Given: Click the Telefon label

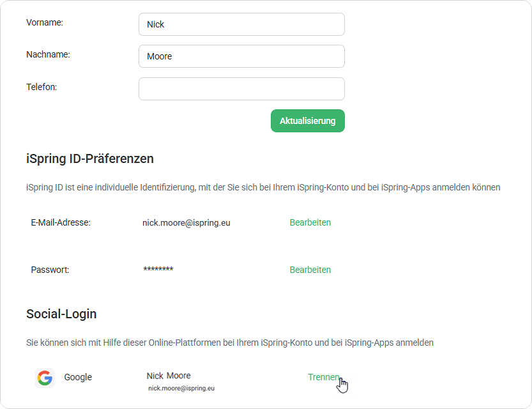Looking at the screenshot, I should click(42, 87).
